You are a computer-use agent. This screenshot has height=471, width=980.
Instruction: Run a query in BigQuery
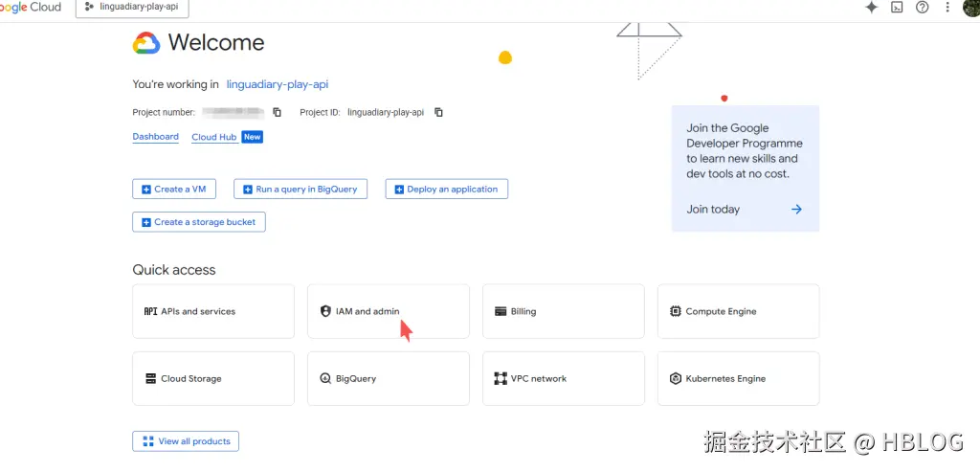tap(300, 190)
